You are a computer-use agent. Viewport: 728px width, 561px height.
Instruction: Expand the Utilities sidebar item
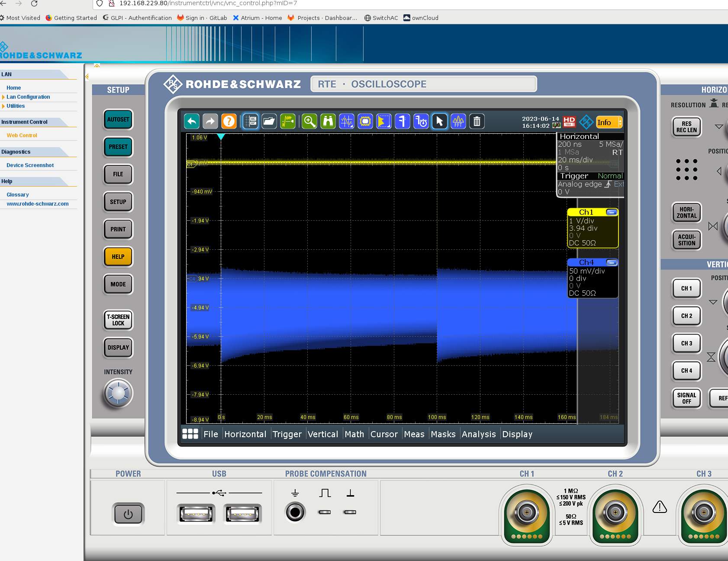point(3,106)
